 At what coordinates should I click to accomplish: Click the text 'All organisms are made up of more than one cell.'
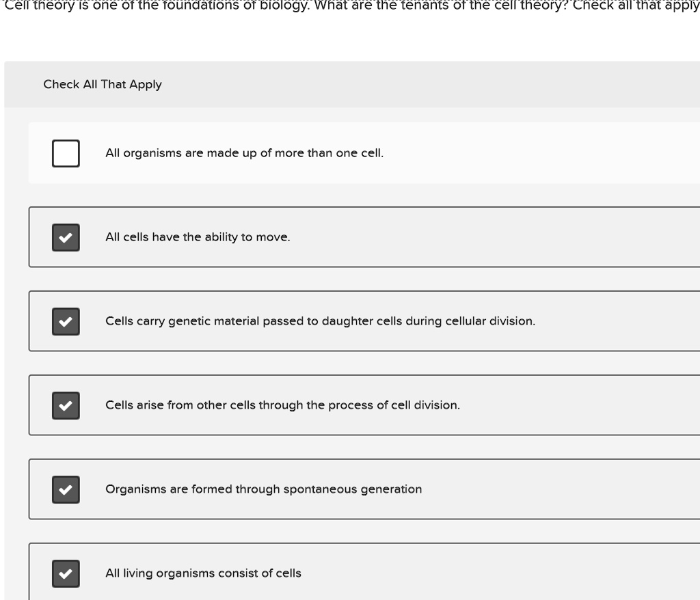coord(244,153)
